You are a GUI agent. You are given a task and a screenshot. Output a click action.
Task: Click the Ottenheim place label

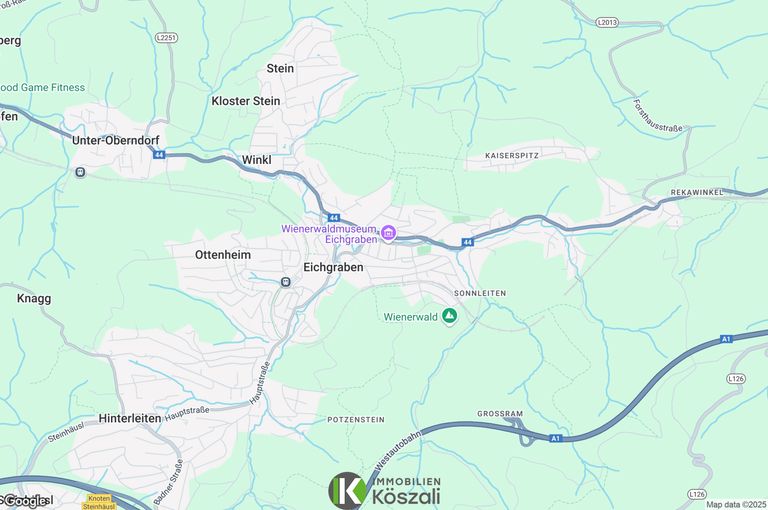point(223,255)
